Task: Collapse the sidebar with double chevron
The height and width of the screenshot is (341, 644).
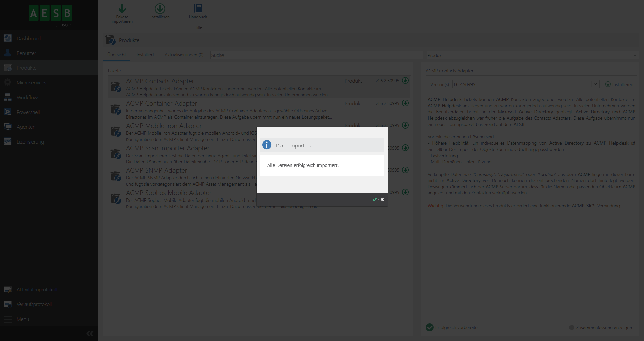Action: [90, 333]
